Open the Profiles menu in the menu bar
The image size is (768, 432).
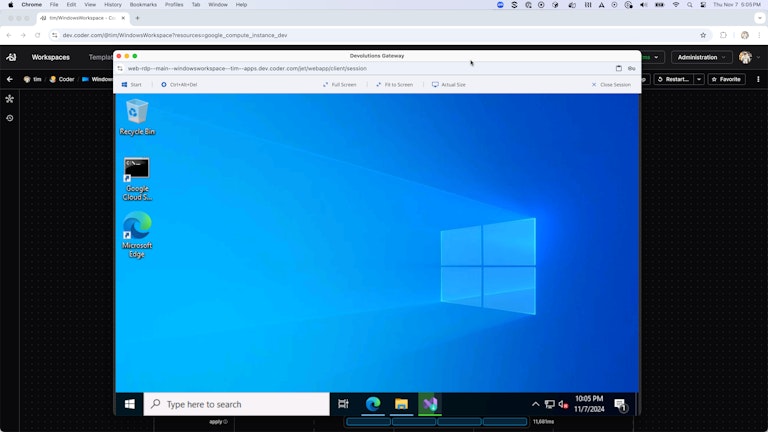pyautogui.click(x=174, y=4)
